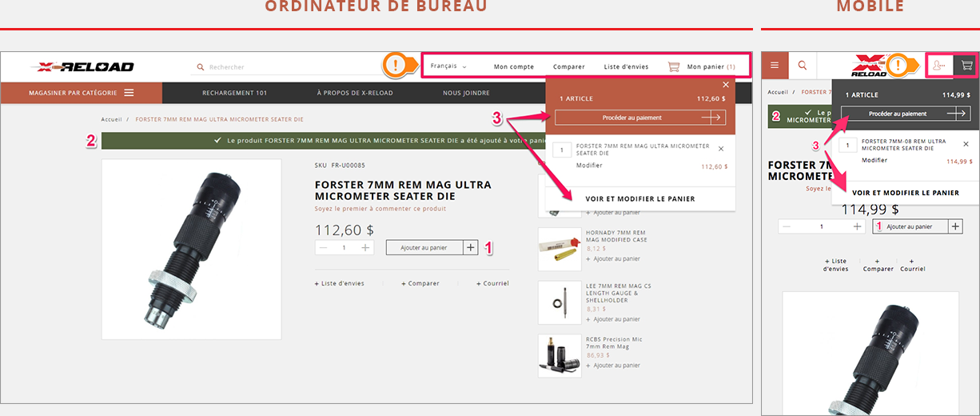Click Liste d'envies on mobile page
980x416 pixels.
coord(835,265)
